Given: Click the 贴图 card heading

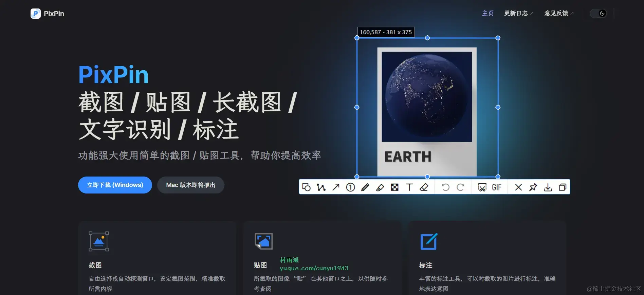Looking at the screenshot, I should point(260,265).
